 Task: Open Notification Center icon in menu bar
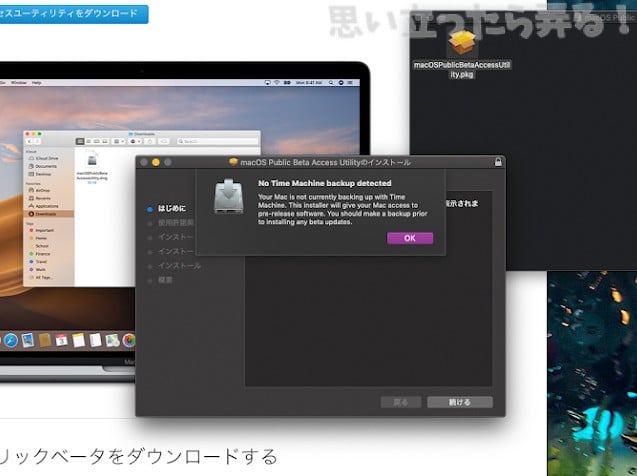point(350,82)
